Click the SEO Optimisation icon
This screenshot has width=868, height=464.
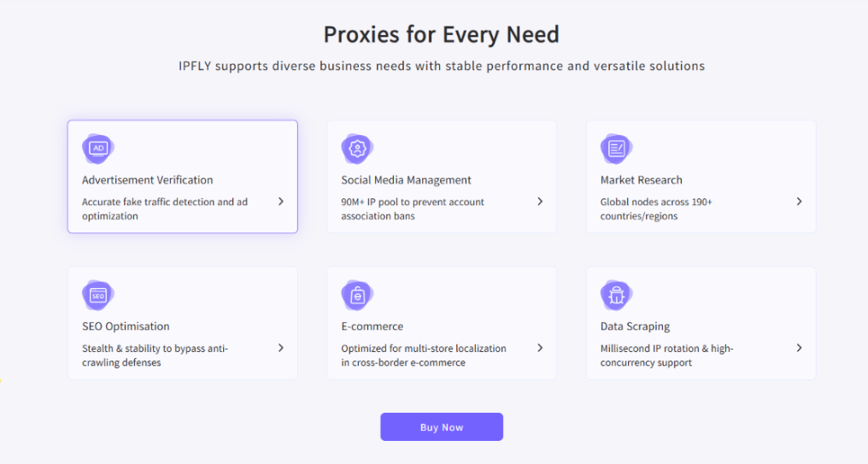(x=98, y=295)
